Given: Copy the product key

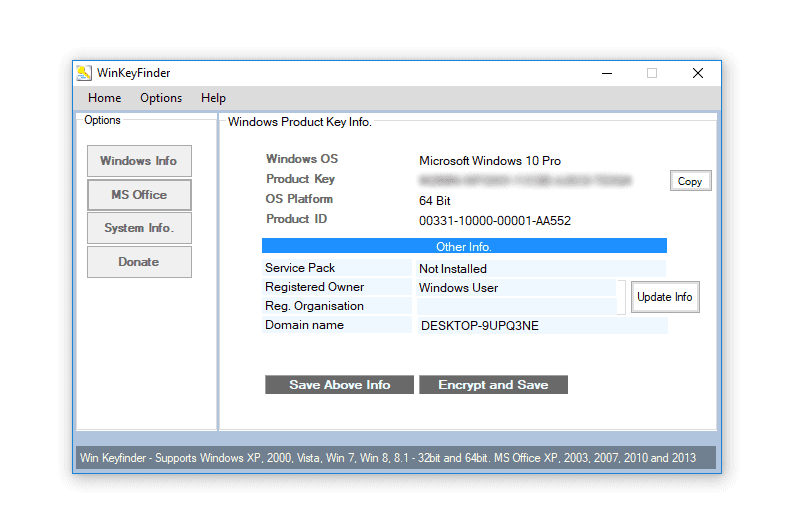Looking at the screenshot, I should (x=690, y=181).
